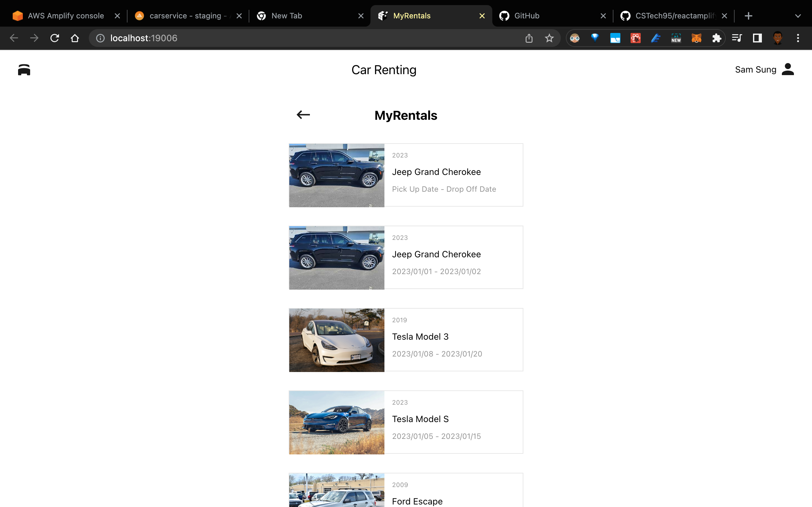Viewport: 812px width, 507px height.
Task: Click the car icon in the app header
Action: tap(24, 69)
